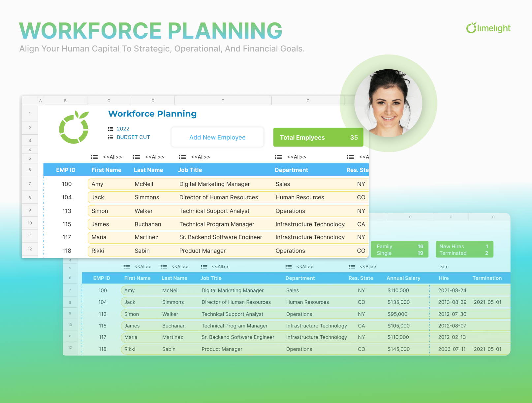532x403 pixels.
Task: Click the limelight logo in the top-right corner
Action: 488,28
